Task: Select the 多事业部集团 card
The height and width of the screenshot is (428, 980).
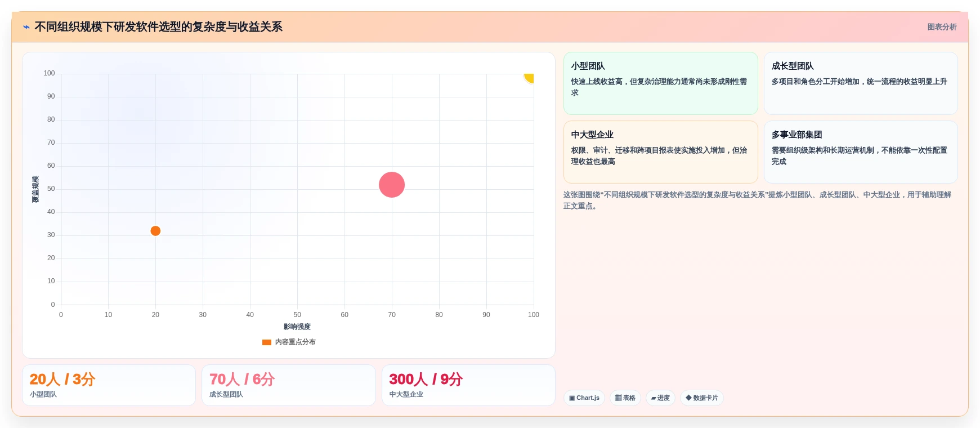Action: (x=861, y=152)
